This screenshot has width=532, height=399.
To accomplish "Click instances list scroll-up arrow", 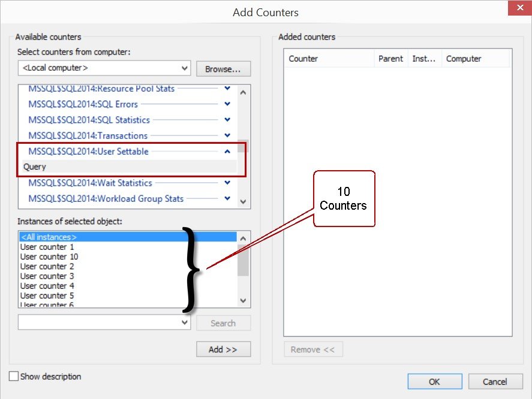I will point(243,238).
